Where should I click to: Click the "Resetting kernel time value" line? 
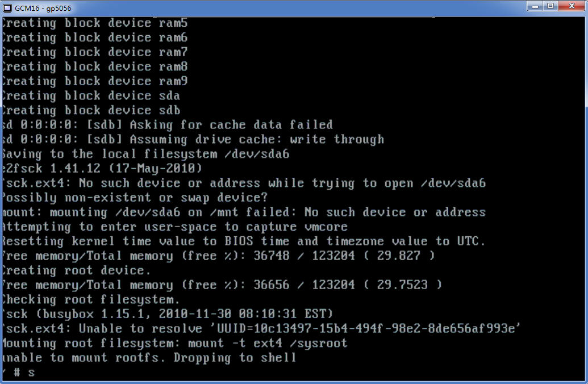(x=243, y=241)
